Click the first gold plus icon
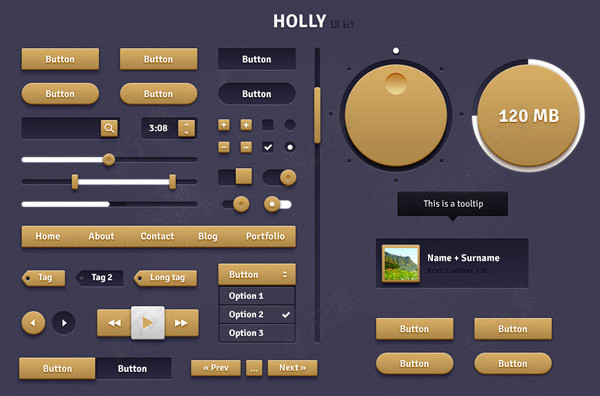Screen dimensions: 600x396 (x=224, y=125)
